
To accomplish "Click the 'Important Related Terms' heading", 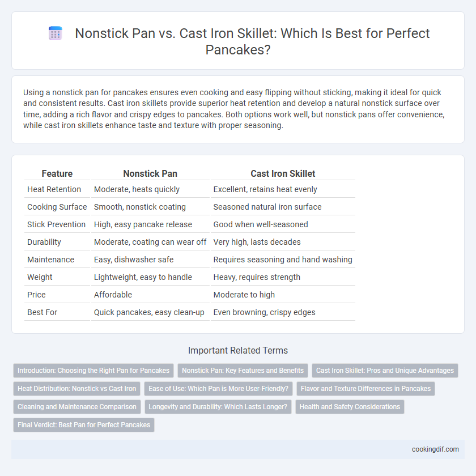I will click(x=238, y=350).
